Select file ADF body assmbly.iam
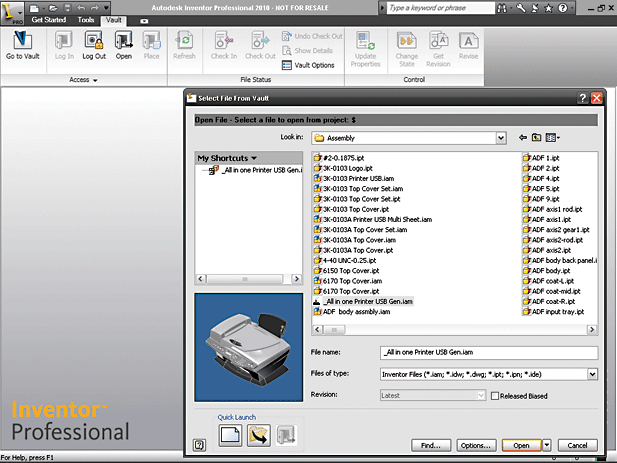The width and height of the screenshot is (617, 463). 352,312
